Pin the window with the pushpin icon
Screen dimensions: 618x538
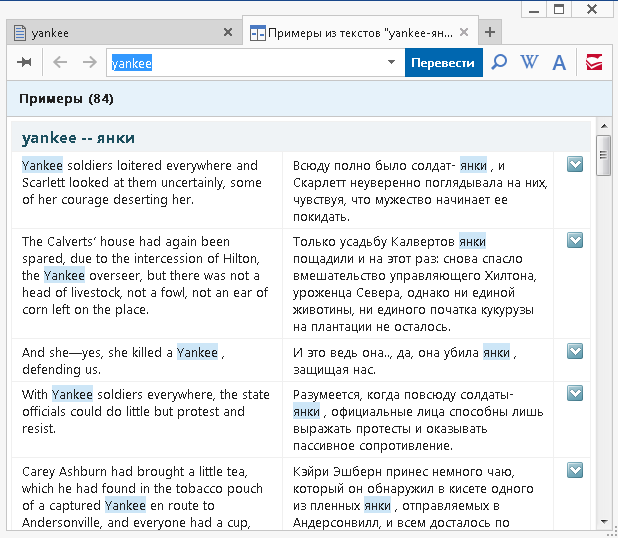pyautogui.click(x=24, y=62)
